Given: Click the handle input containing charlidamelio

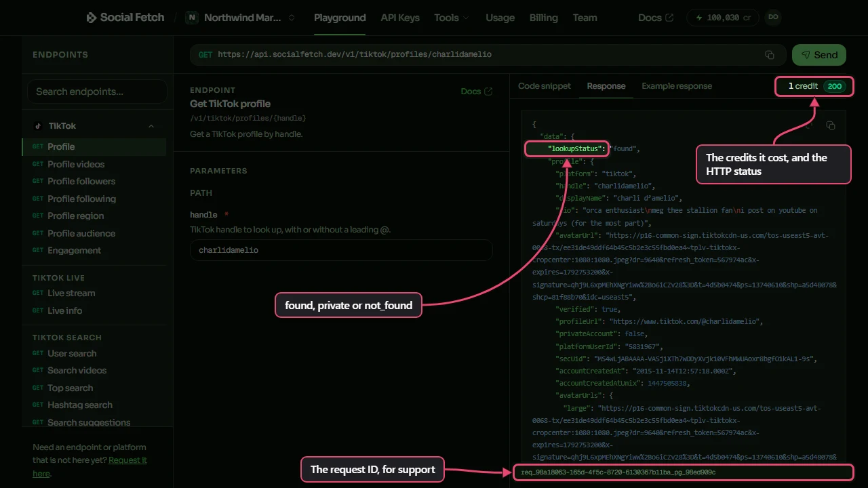Looking at the screenshot, I should [x=341, y=250].
